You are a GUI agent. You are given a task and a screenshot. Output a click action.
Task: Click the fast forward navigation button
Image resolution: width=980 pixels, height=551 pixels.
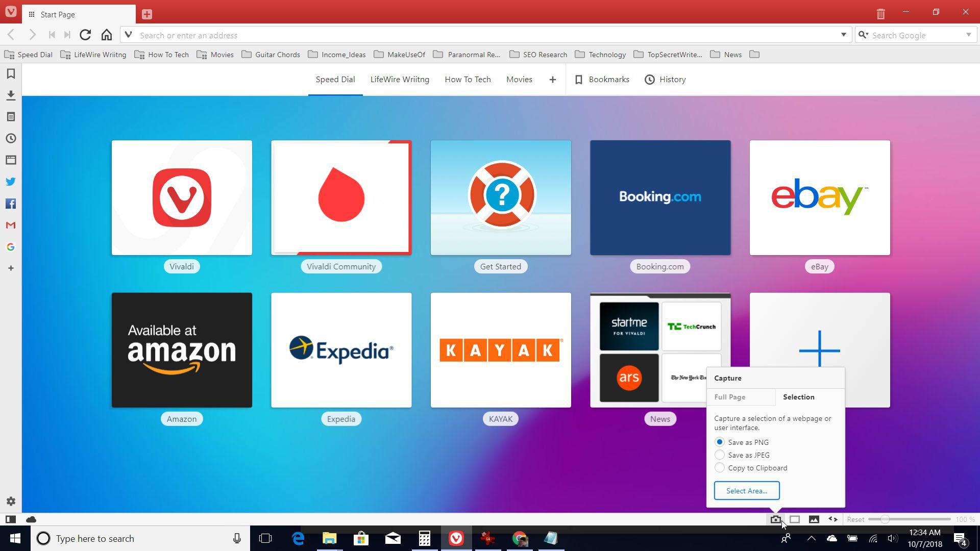coord(67,35)
